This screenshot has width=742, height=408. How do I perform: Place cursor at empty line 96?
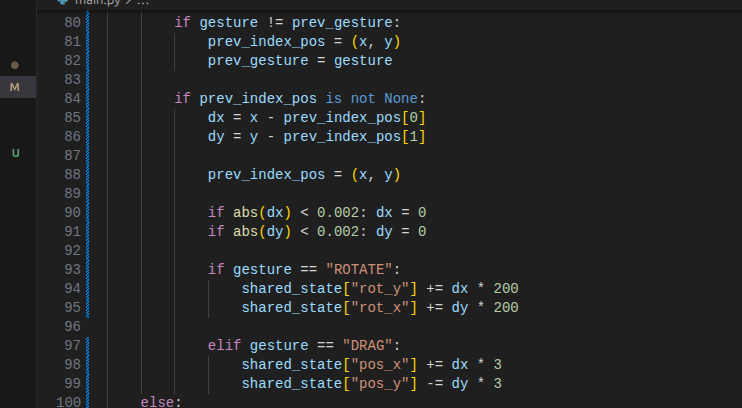300,326
